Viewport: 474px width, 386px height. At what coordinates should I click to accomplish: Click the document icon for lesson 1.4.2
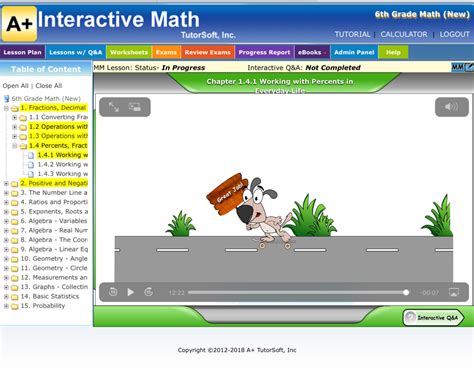click(31, 165)
